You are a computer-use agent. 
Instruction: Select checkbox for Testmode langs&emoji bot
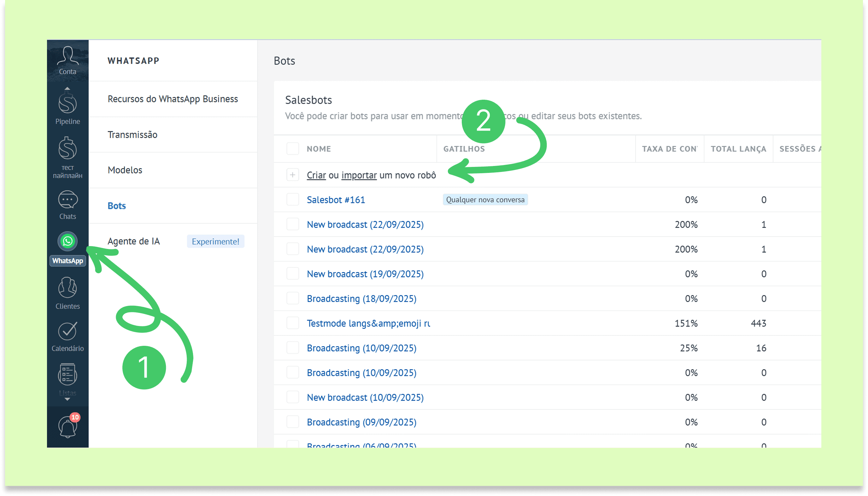tap(292, 323)
